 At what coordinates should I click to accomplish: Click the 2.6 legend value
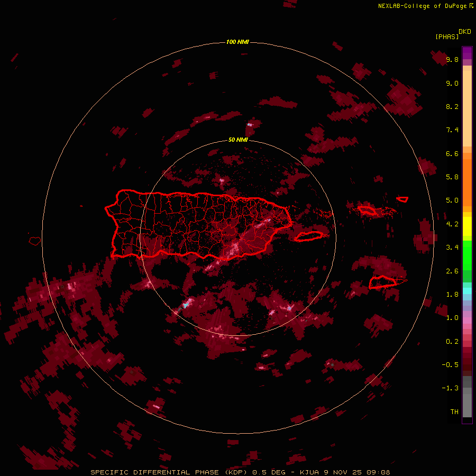point(452,271)
